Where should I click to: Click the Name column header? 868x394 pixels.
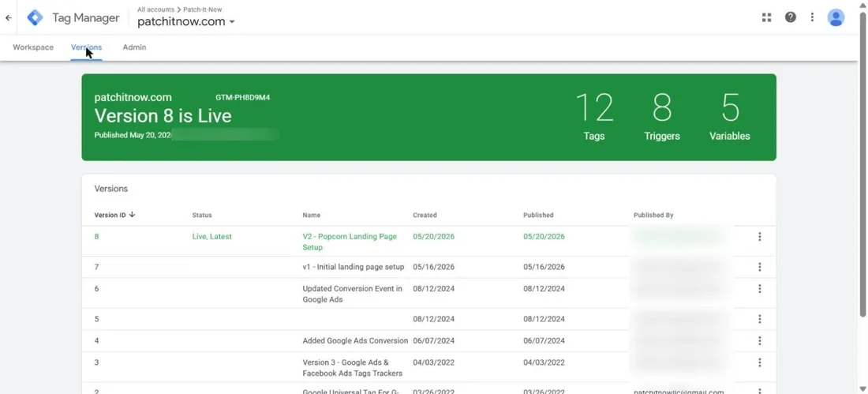[311, 215]
